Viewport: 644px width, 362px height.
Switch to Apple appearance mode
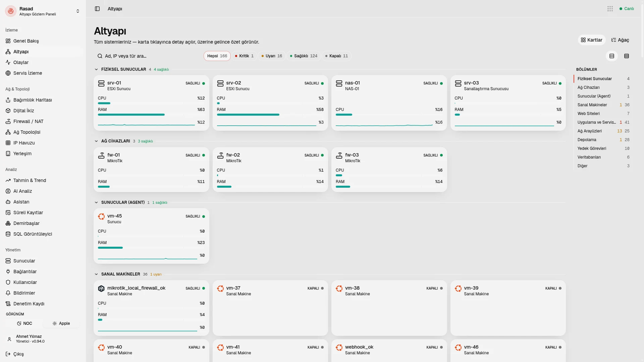click(61, 323)
